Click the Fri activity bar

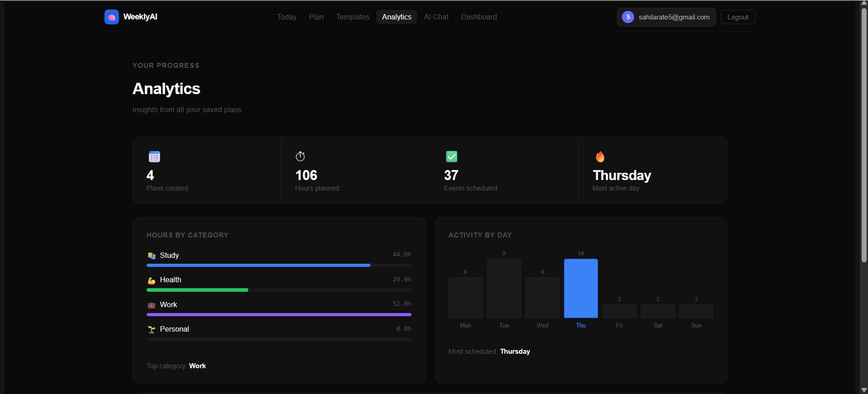click(619, 311)
